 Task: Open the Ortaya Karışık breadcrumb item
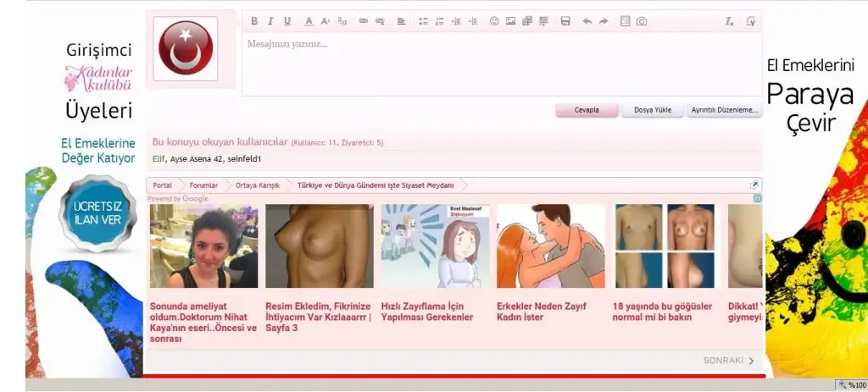[x=257, y=185]
